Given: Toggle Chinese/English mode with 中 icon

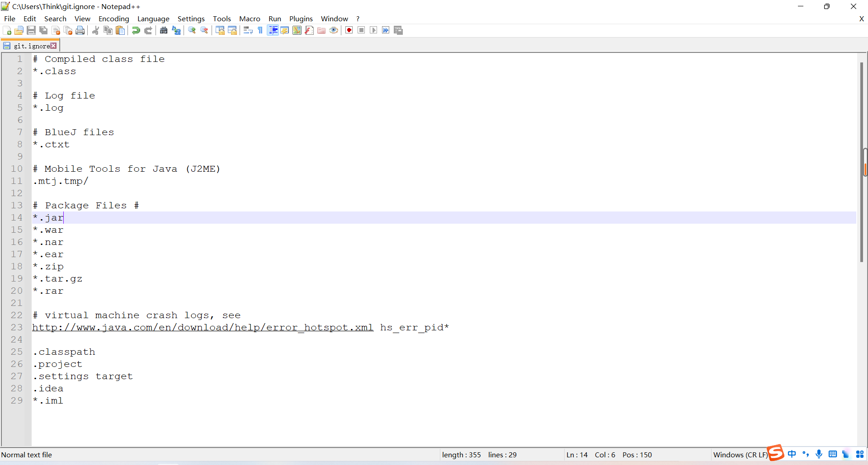Looking at the screenshot, I should 792,454.
